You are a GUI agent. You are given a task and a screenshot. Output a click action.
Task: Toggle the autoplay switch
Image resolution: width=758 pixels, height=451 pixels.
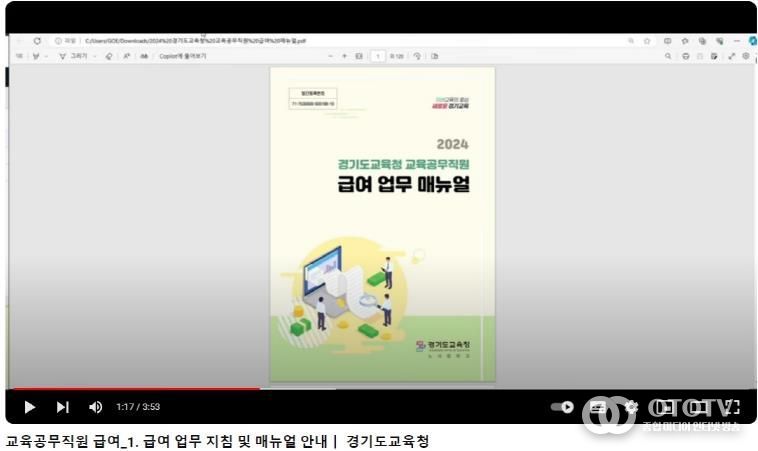pyautogui.click(x=562, y=407)
